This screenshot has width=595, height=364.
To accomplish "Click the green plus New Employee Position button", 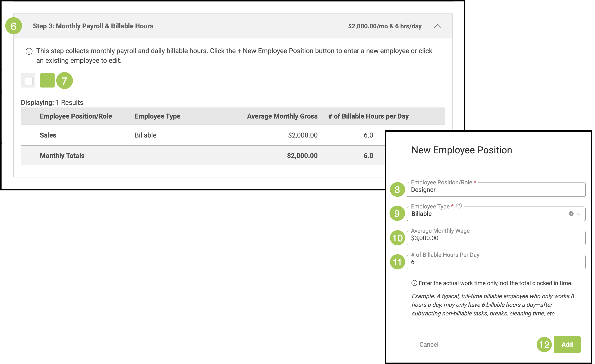I will tap(47, 80).
